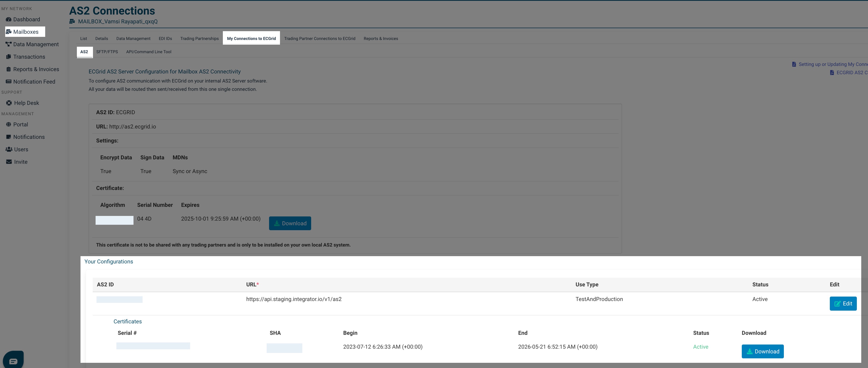Viewport: 868px width, 368px height.
Task: Switch to the SFTP/FTPS tab
Action: [x=107, y=52]
